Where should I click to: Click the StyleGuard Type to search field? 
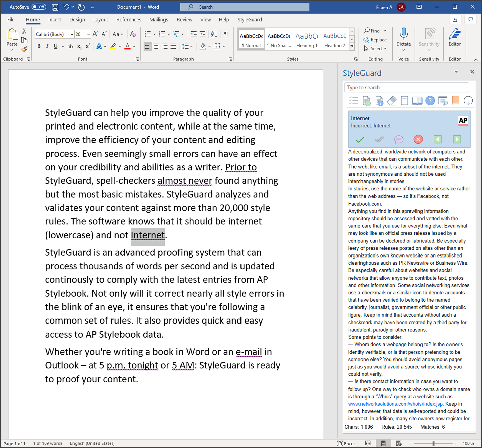[407, 88]
